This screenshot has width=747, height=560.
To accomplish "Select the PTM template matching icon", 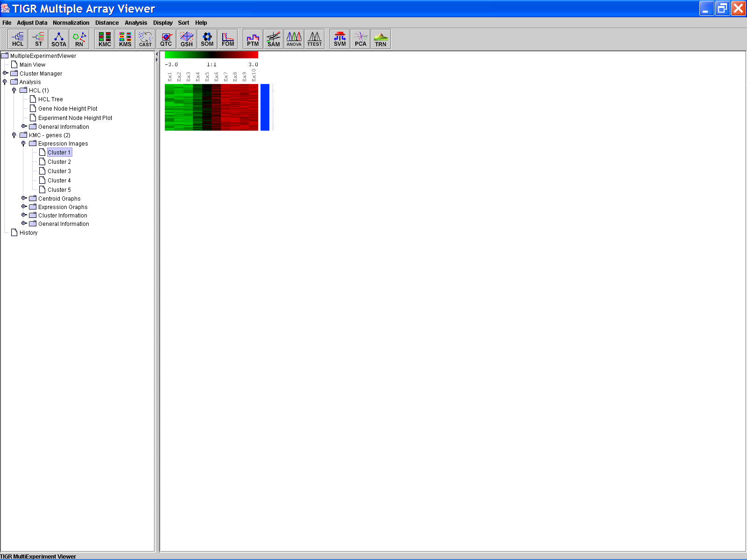I will (x=253, y=39).
